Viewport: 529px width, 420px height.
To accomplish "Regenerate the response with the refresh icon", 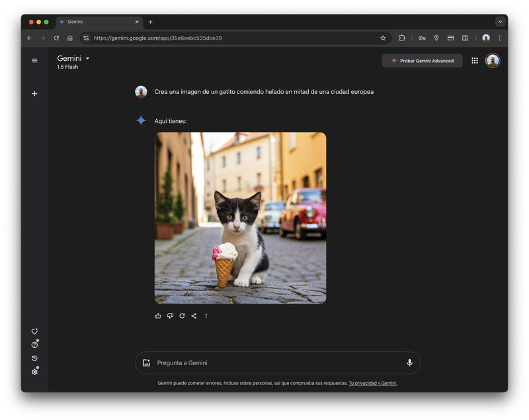I will [x=182, y=316].
